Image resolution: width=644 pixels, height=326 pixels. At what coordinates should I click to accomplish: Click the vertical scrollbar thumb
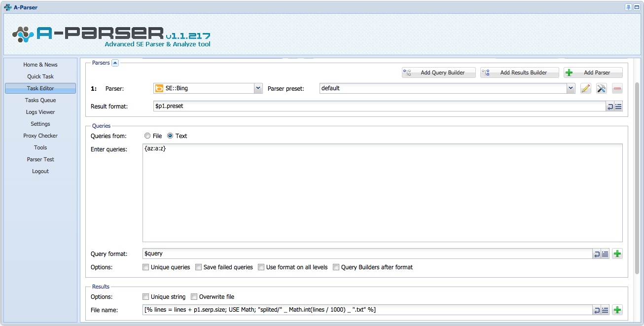(x=637, y=179)
